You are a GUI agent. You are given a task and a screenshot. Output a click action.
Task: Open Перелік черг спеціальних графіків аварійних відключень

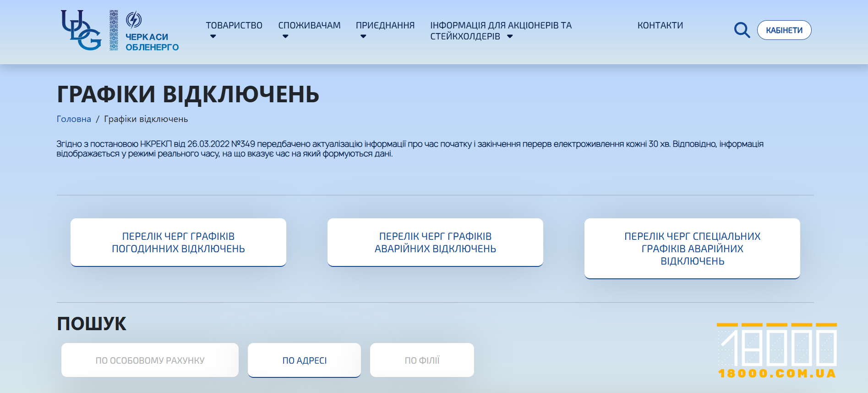[x=692, y=249]
